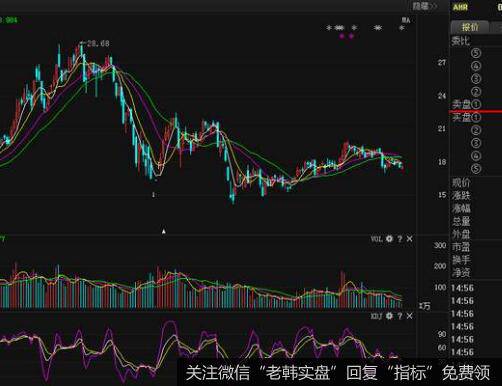The width and height of the screenshot is (502, 386).
Task: Select the KDJ indicator label
Action: [376, 316]
